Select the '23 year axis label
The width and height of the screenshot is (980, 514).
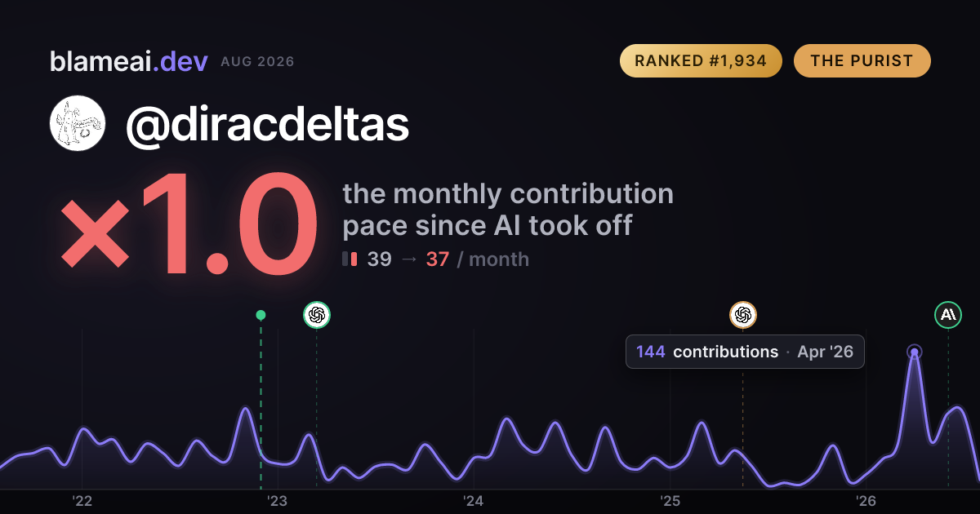point(278,501)
